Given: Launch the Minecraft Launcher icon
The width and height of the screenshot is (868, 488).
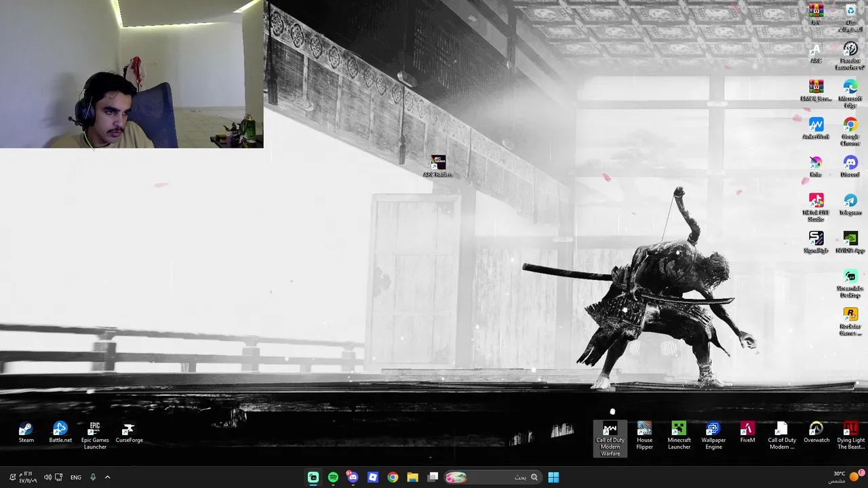Looking at the screenshot, I should click(679, 436).
